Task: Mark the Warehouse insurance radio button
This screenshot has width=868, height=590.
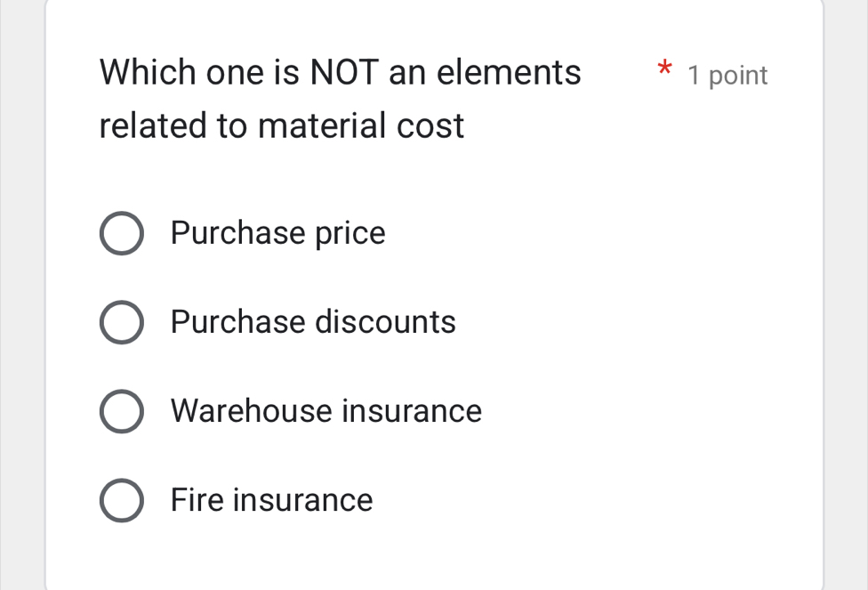Action: click(120, 411)
